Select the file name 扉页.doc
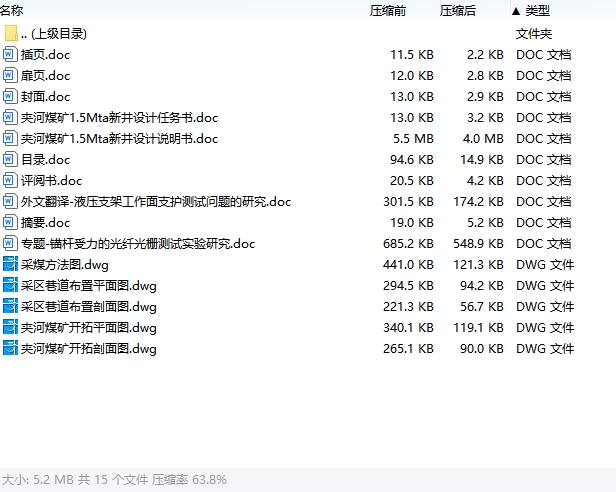This screenshot has width=616, height=492. click(46, 75)
